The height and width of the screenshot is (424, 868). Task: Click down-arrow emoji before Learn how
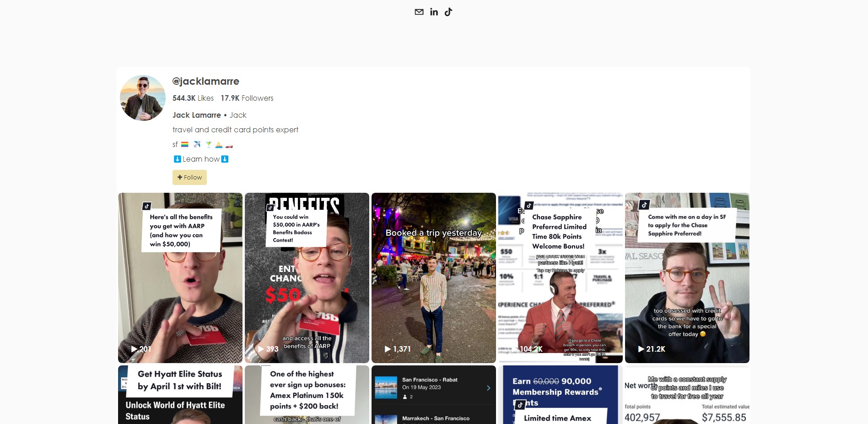pos(178,159)
